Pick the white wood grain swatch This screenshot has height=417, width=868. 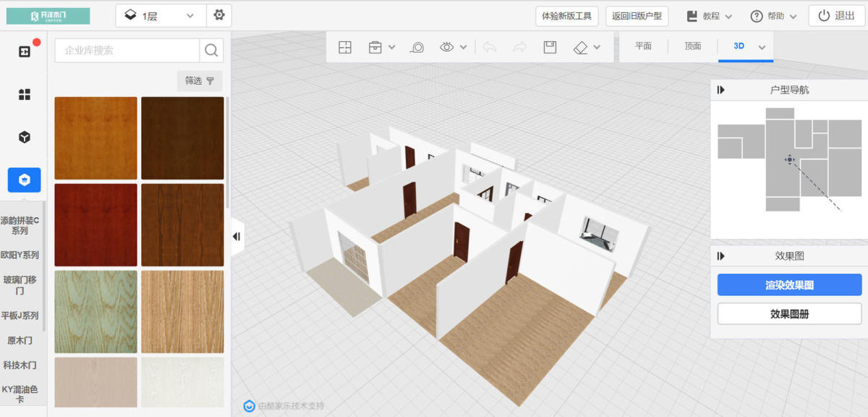coord(182,382)
